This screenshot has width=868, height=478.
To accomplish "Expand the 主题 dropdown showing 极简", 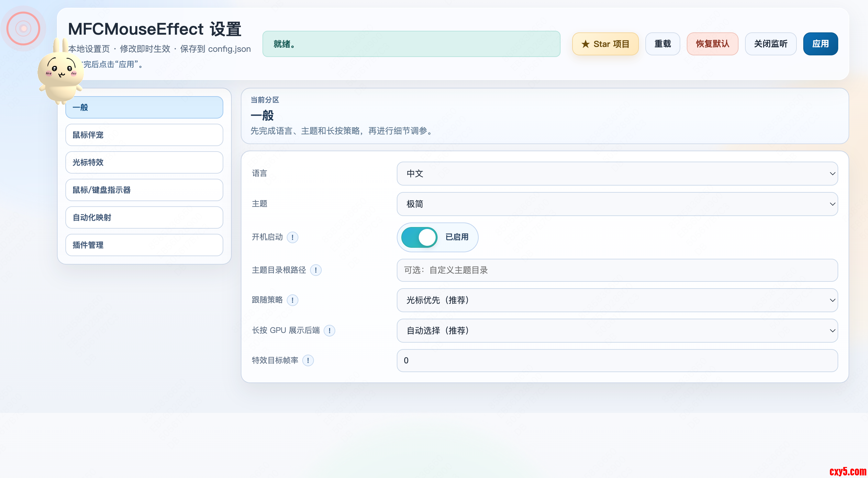I will [x=617, y=204].
